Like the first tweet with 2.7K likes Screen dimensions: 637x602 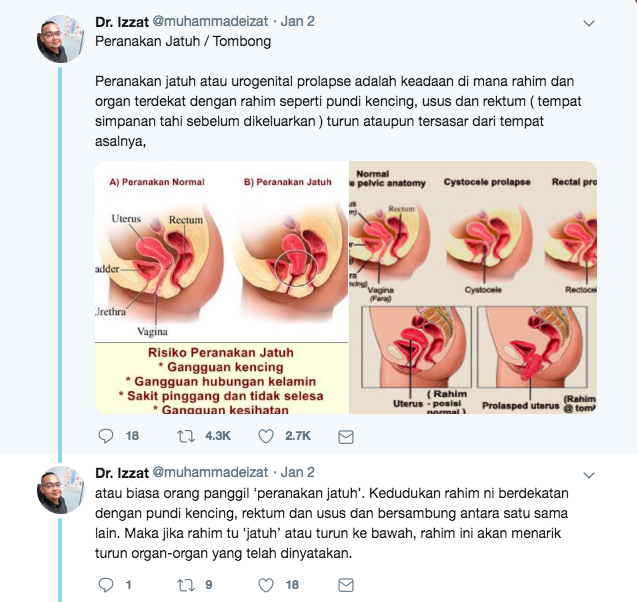pyautogui.click(x=266, y=436)
